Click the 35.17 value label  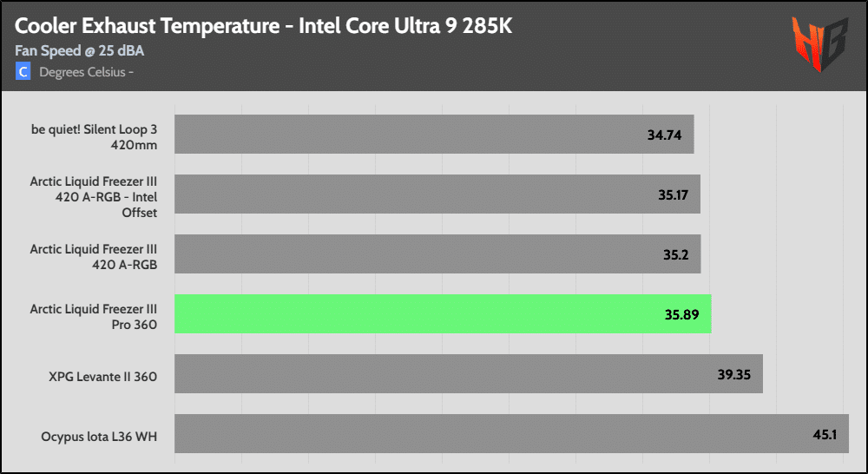(x=673, y=195)
